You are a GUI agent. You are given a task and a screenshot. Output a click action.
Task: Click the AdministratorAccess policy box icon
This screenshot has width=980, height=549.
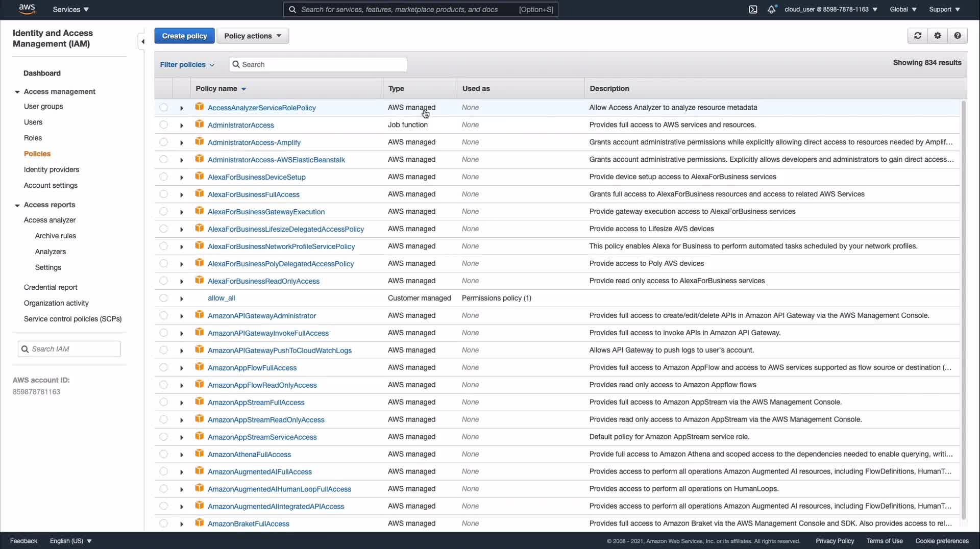200,124
